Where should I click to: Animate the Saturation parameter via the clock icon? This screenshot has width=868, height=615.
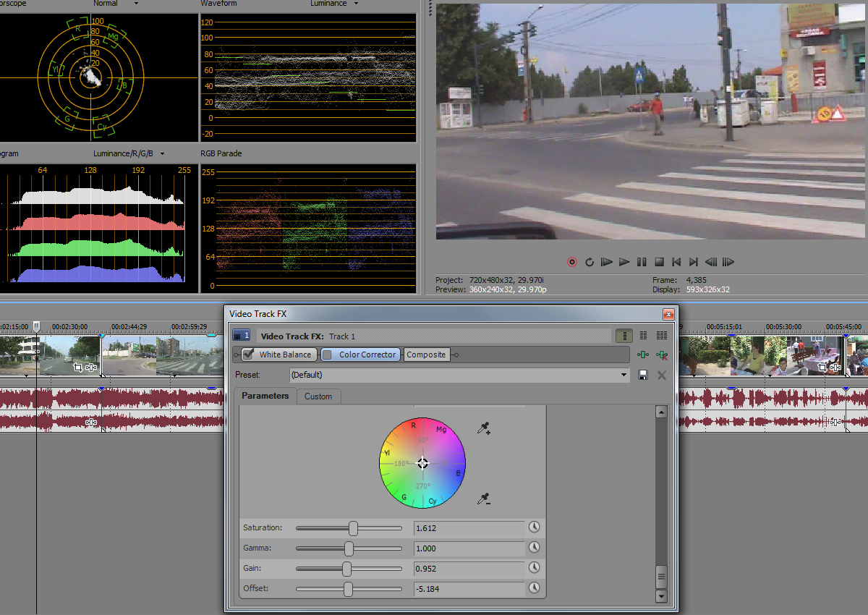click(535, 527)
